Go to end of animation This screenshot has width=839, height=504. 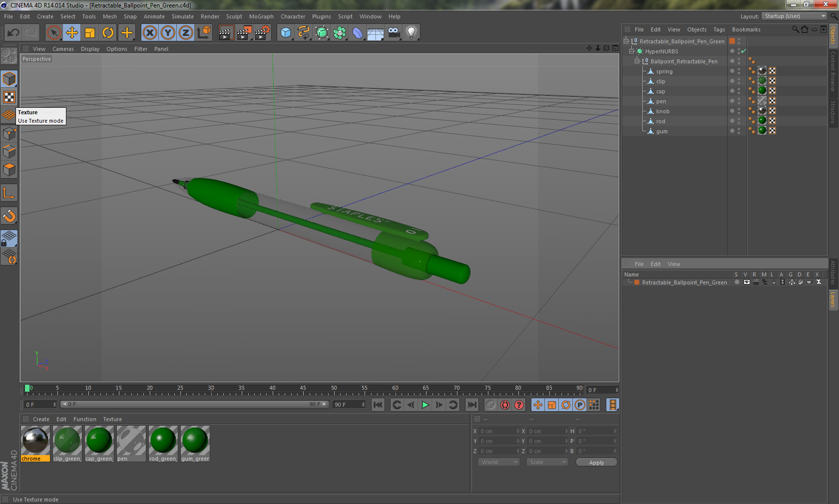(472, 405)
